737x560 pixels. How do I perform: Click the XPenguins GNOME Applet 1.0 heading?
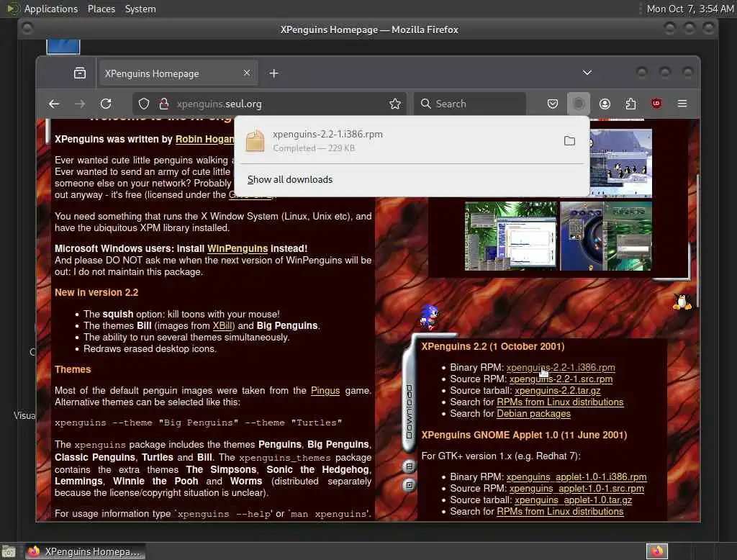[x=524, y=435]
